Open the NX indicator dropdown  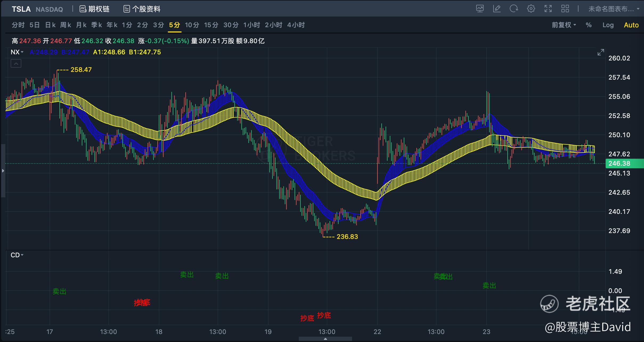click(17, 52)
